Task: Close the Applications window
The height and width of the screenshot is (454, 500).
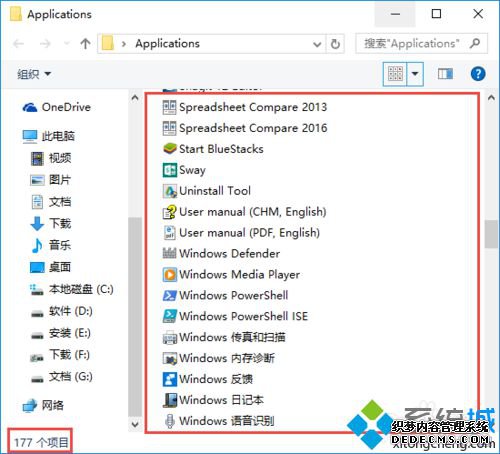Action: [x=478, y=14]
